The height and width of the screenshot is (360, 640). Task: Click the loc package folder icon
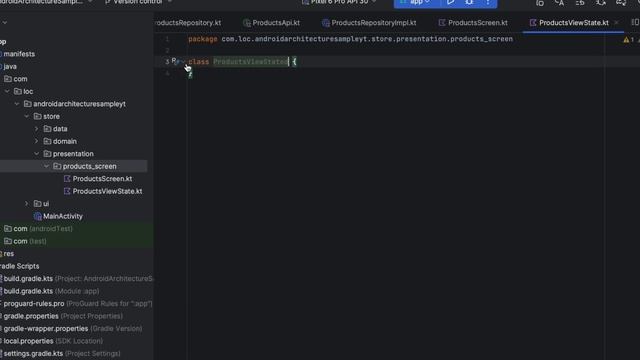18,91
